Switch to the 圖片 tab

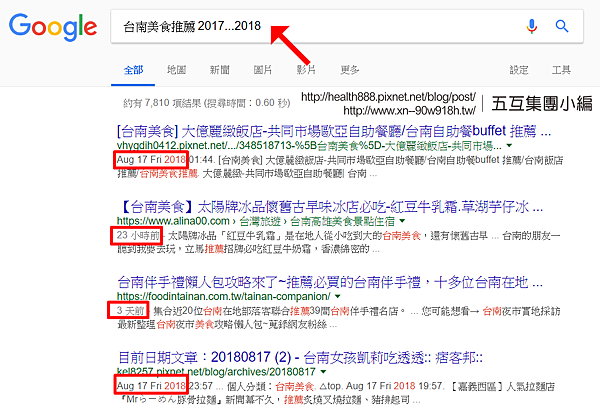[x=263, y=70]
